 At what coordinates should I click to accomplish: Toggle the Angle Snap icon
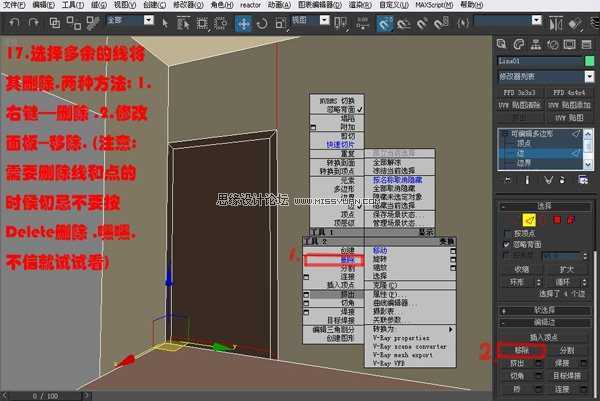pyautogui.click(x=404, y=24)
